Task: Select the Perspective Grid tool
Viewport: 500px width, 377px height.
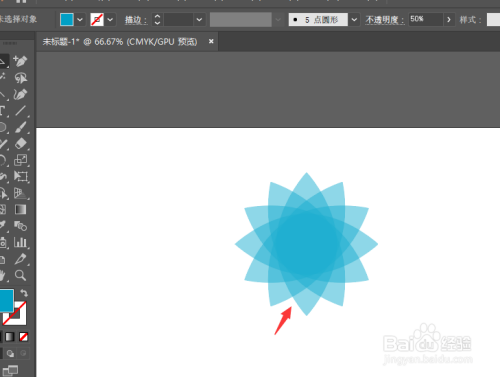Action: click(20, 193)
